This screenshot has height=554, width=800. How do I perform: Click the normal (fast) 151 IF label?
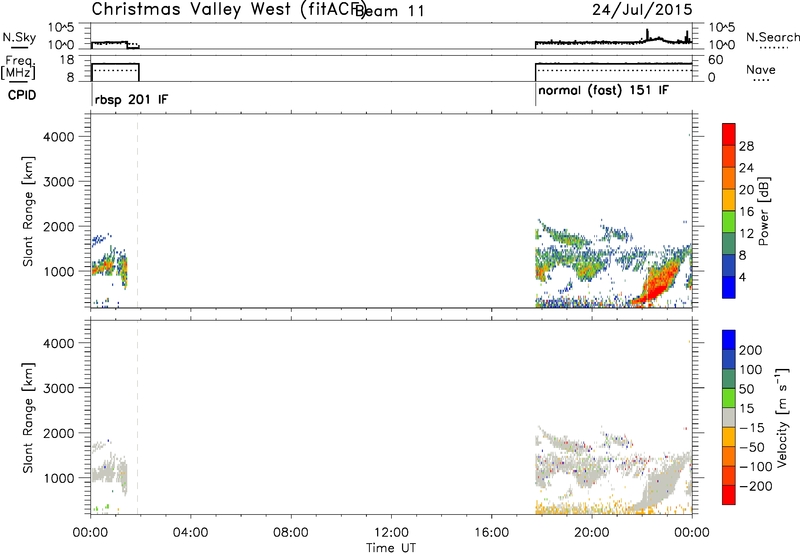[x=603, y=91]
